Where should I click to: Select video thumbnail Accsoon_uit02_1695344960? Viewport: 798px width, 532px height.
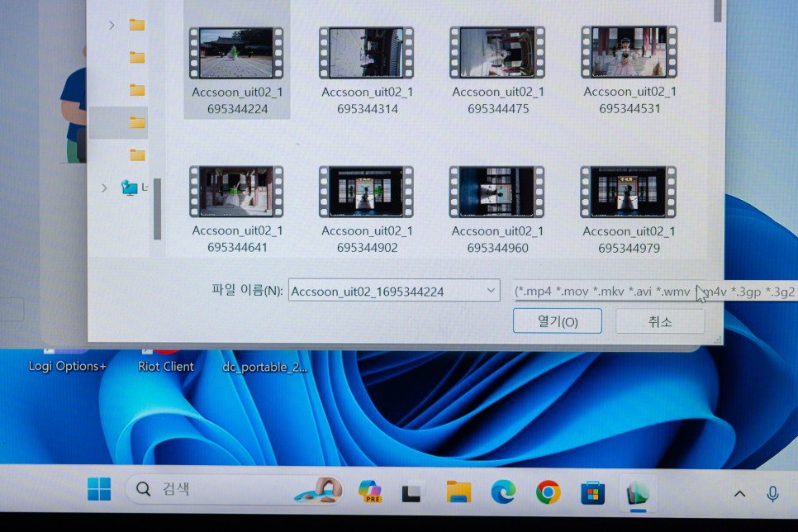(497, 192)
